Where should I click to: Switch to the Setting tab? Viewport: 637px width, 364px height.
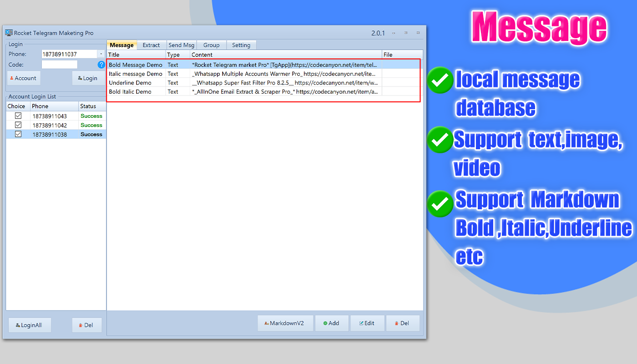tap(241, 45)
